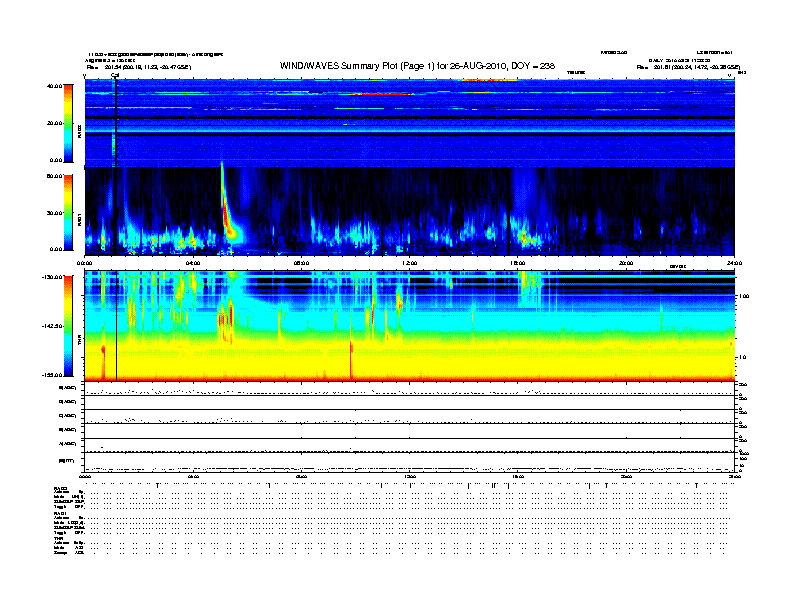Click the 40.00 label on RAD2 scale
The width and height of the screenshot is (792, 612).
coord(54,86)
